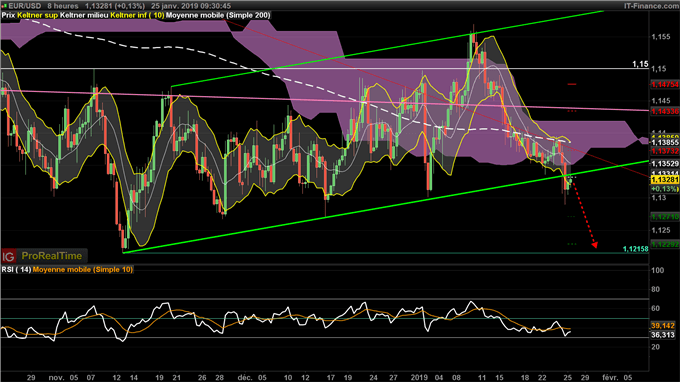Select the red 1,14336 price tag
680x382 pixels.
665,111
